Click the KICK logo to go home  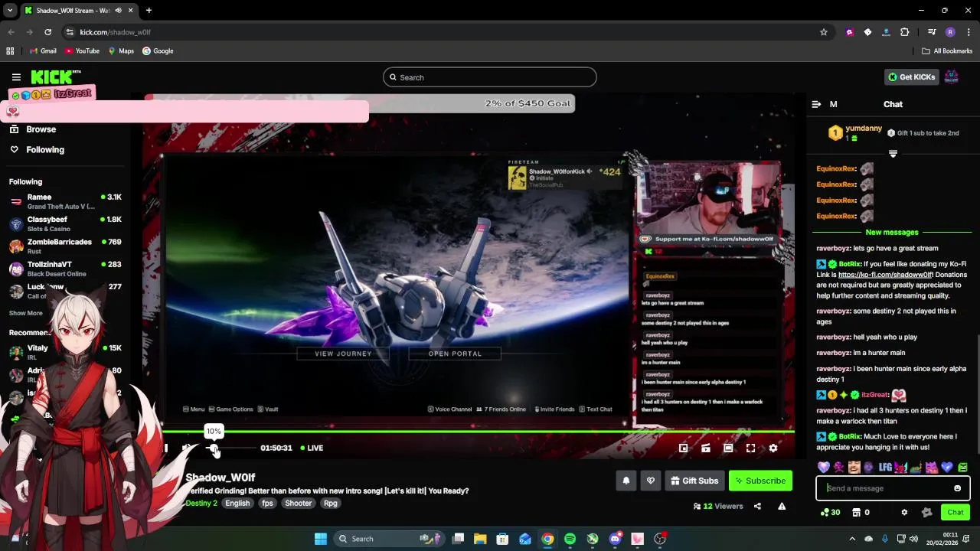[x=56, y=77]
